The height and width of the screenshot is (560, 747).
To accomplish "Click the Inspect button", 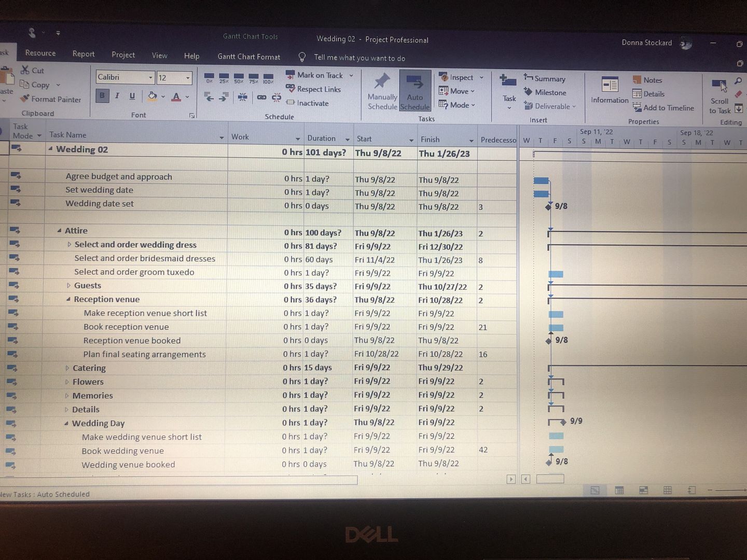I will point(456,77).
